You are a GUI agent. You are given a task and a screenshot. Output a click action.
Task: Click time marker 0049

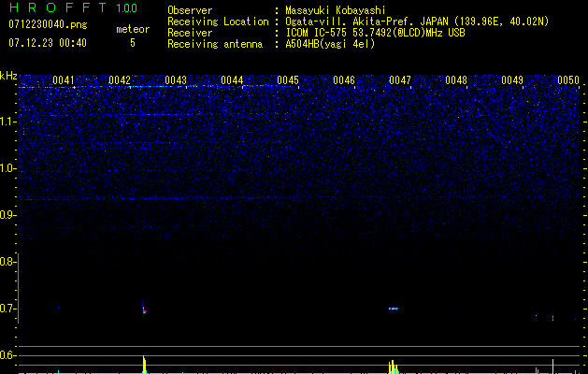click(512, 80)
